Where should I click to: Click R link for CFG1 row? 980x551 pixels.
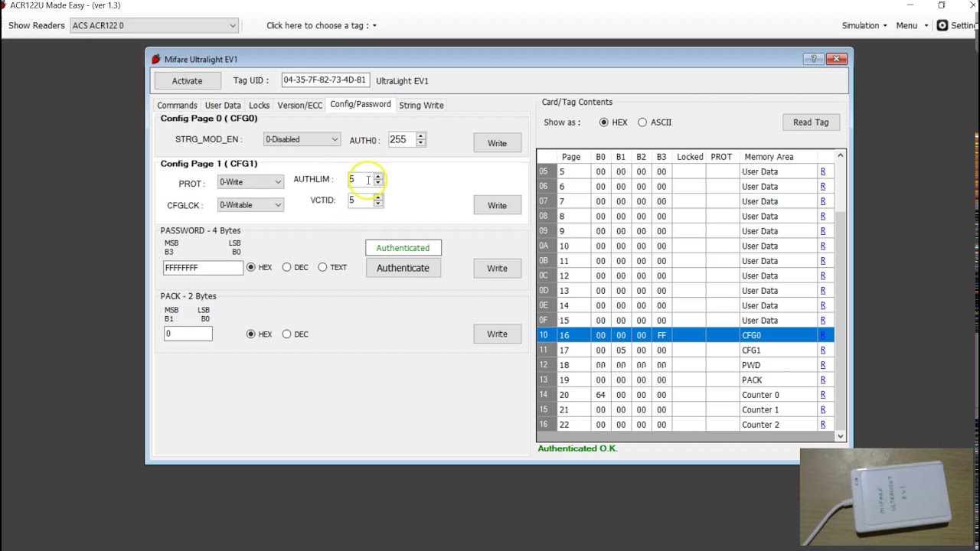(x=823, y=350)
